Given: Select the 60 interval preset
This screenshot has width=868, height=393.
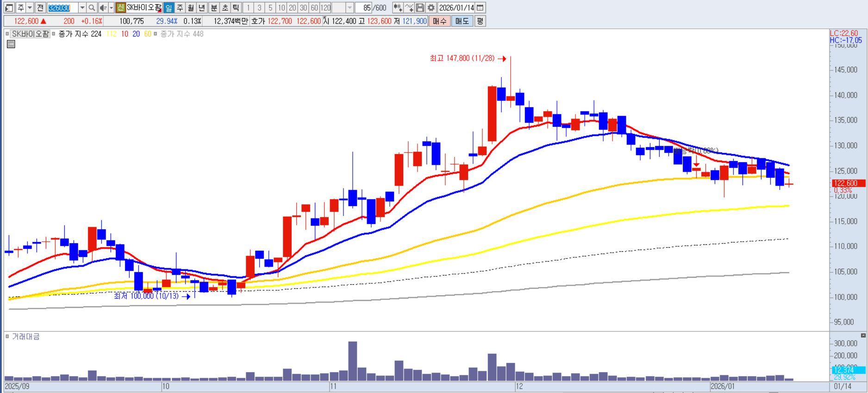Looking at the screenshot, I should pyautogui.click(x=314, y=8).
